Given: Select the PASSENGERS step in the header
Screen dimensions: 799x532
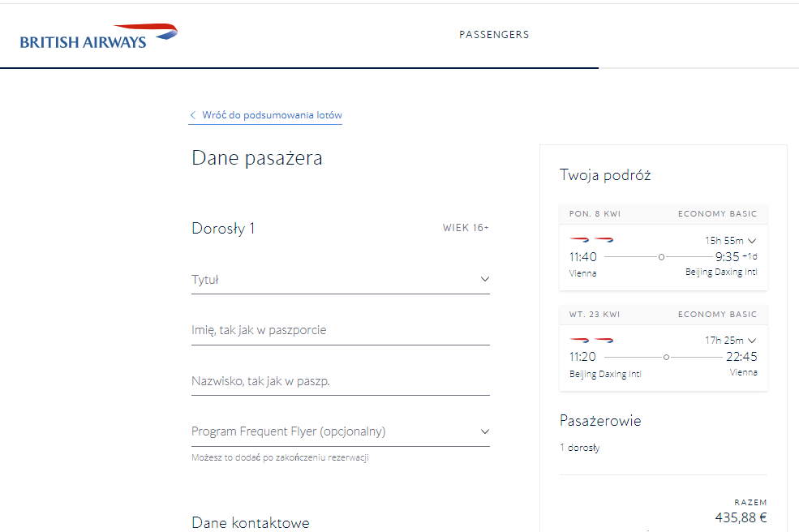Looking at the screenshot, I should (x=494, y=35).
